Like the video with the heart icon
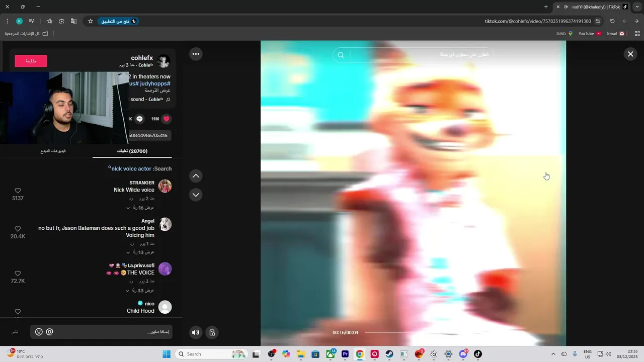 click(x=167, y=119)
